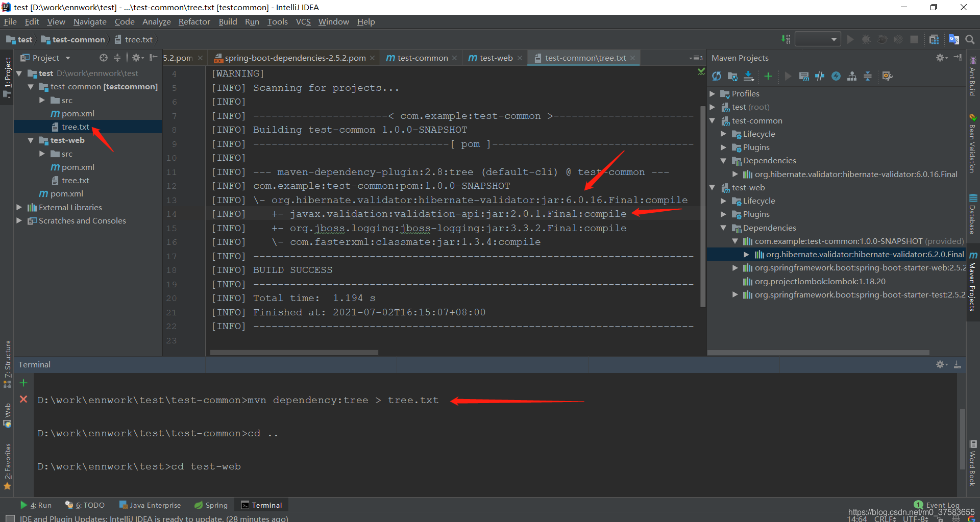Expand External Libraries in Project view

19,207
